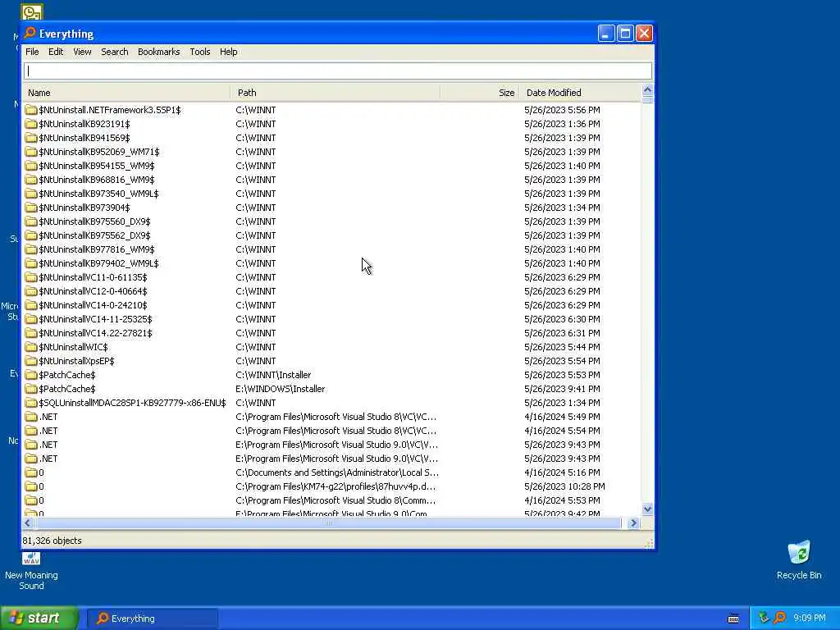Viewport: 840px width, 630px height.
Task: Click horizontal scrollbar right arrow
Action: 633,523
